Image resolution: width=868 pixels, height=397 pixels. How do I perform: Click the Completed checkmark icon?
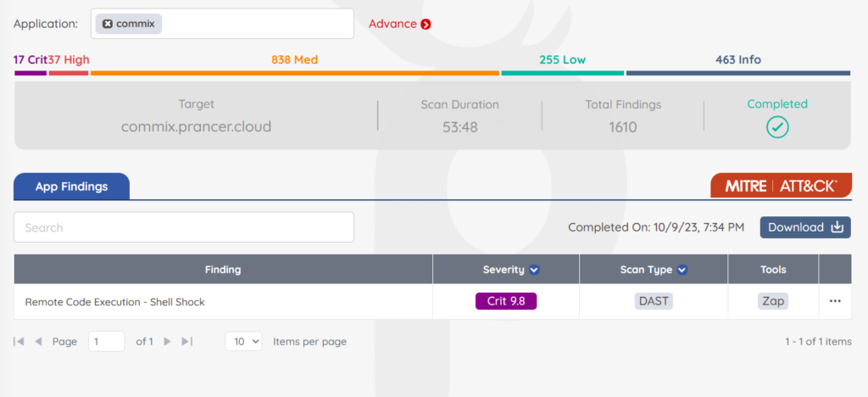777,127
